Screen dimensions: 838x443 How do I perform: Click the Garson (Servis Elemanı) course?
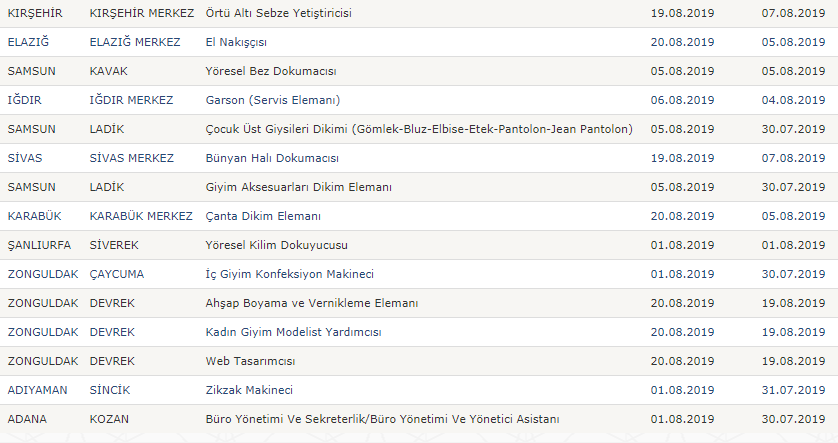point(272,100)
